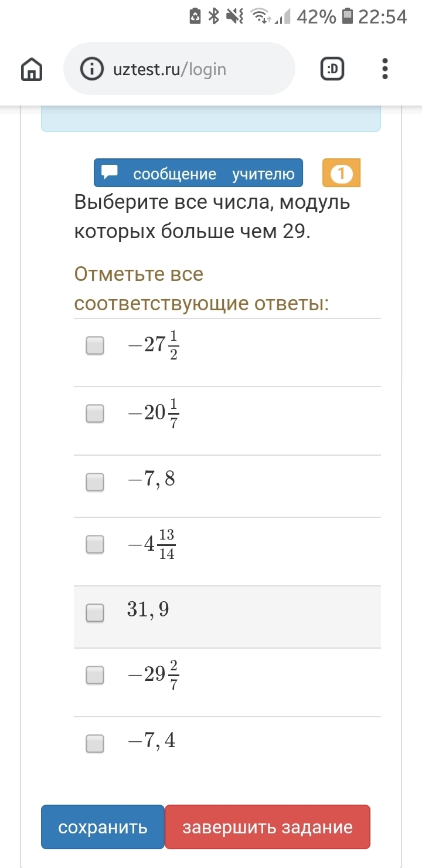
Task: Tick the checkbox for −4 13/14
Action: [x=95, y=545]
